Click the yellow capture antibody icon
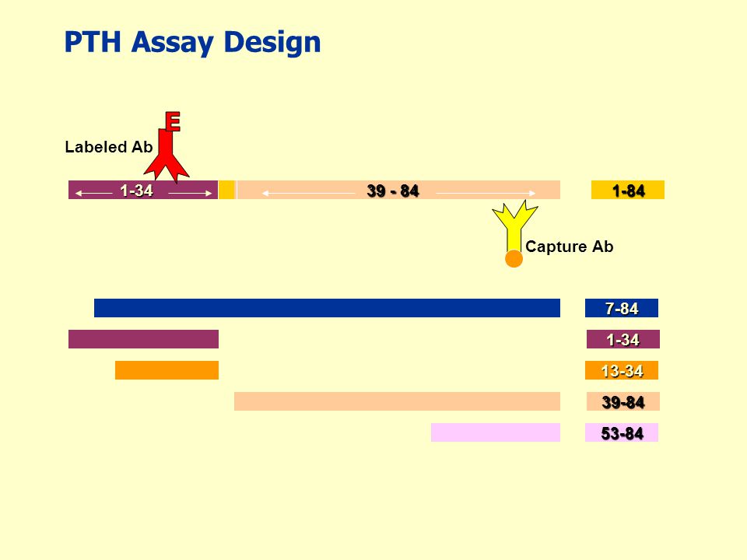 pyautogui.click(x=514, y=226)
